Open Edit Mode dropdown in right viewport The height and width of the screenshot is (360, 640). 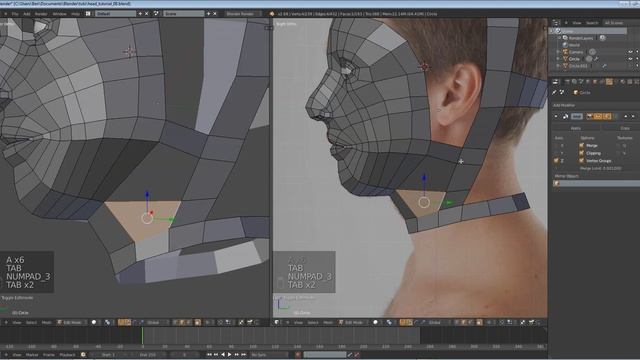(x=353, y=322)
